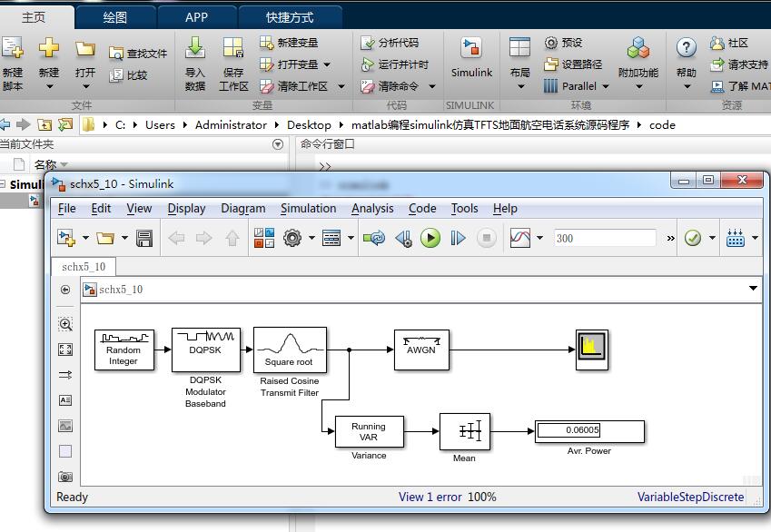Expand the Model Explorer dropdown arrow
The width and height of the screenshot is (771, 532).
click(351, 239)
